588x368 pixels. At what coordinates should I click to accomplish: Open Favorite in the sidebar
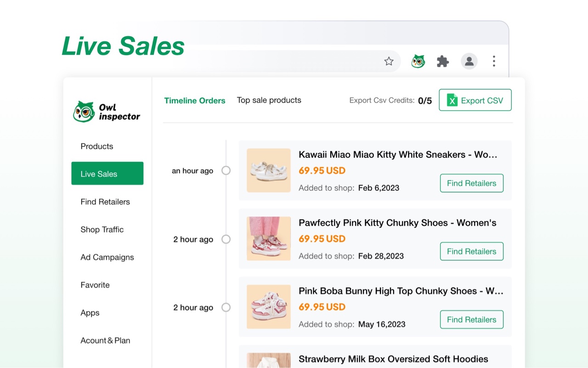pyautogui.click(x=95, y=285)
